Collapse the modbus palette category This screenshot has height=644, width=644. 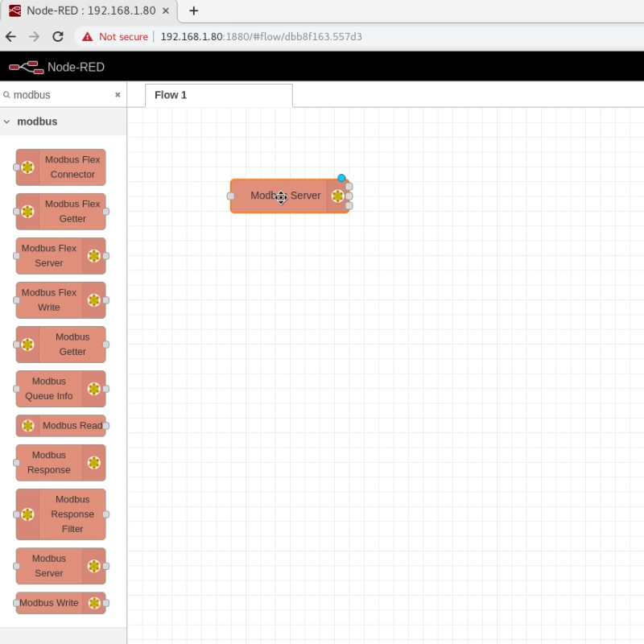pyautogui.click(x=8, y=122)
